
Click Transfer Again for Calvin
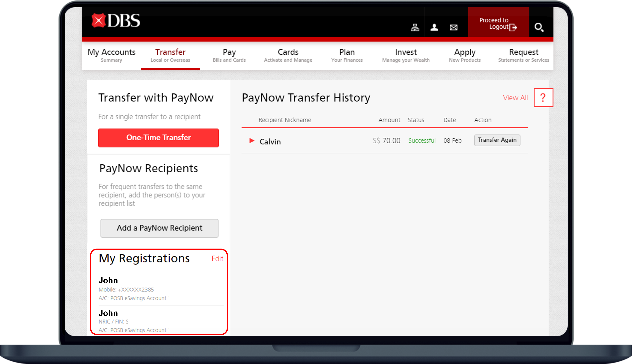point(497,140)
